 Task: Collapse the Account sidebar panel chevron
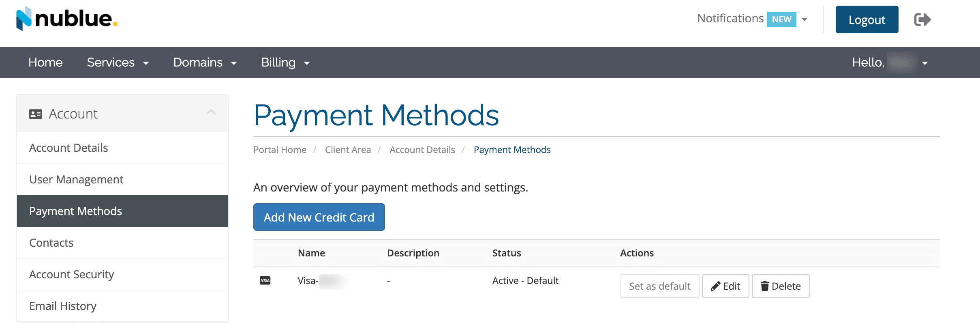(x=211, y=112)
